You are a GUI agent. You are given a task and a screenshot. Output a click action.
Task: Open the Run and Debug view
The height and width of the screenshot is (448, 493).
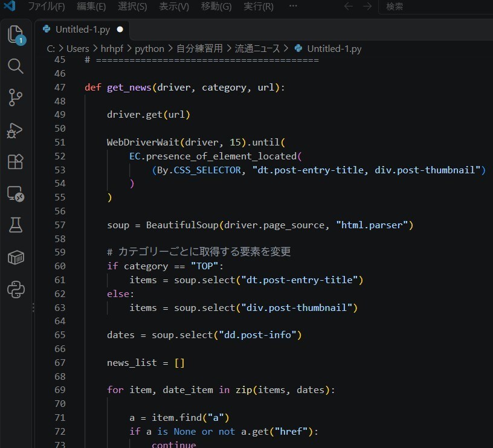coord(15,130)
